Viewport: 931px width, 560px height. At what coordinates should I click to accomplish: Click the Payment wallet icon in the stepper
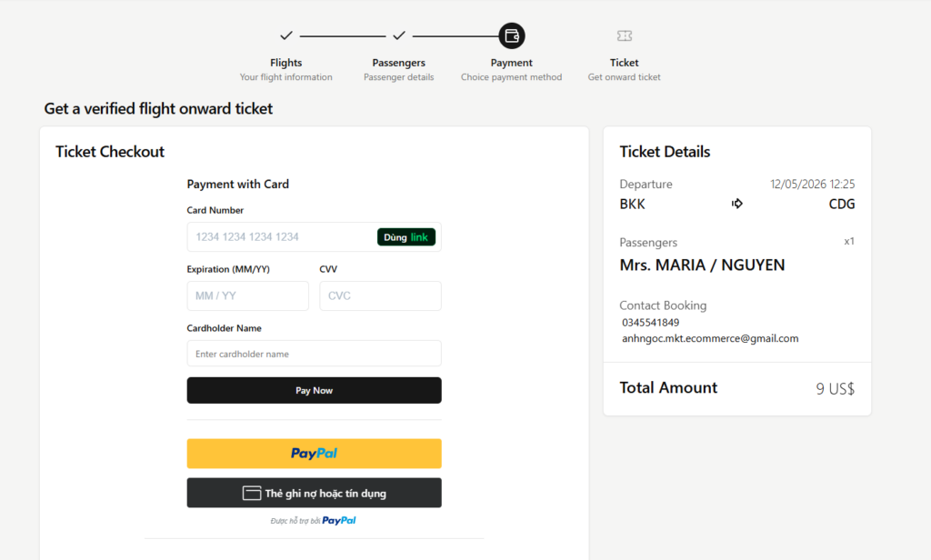click(511, 35)
